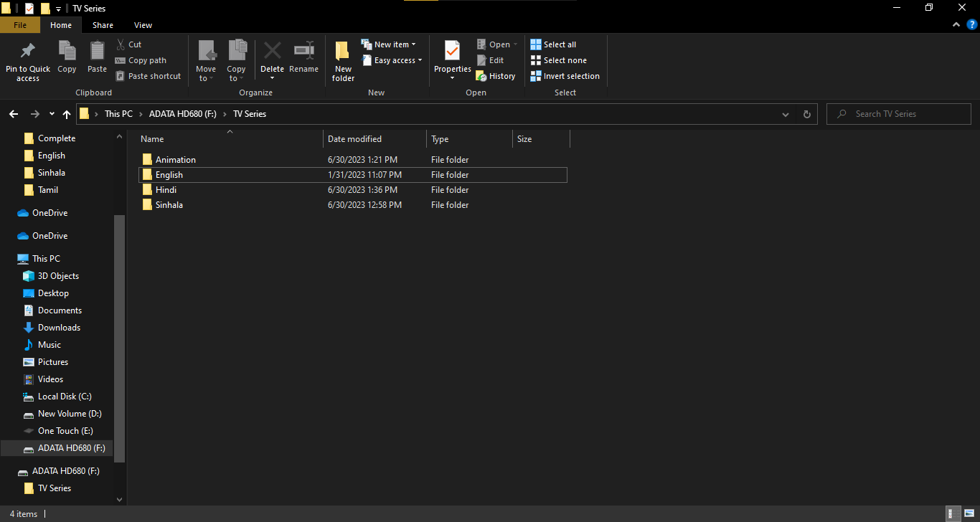Open the Delete dropdown arrow
The image size is (980, 522).
coord(272,78)
